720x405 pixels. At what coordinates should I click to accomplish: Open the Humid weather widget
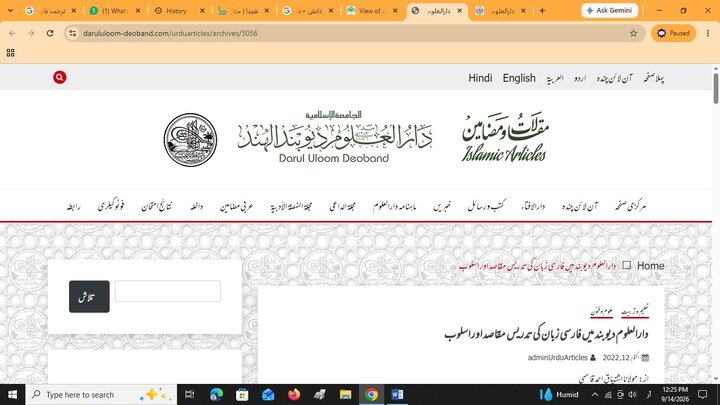tap(559, 394)
